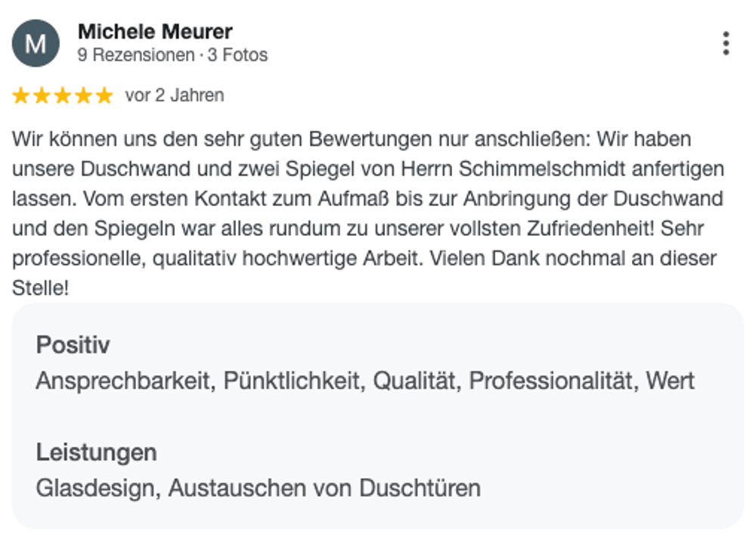Click the Positiv heading
756x544 pixels.
coord(73,345)
